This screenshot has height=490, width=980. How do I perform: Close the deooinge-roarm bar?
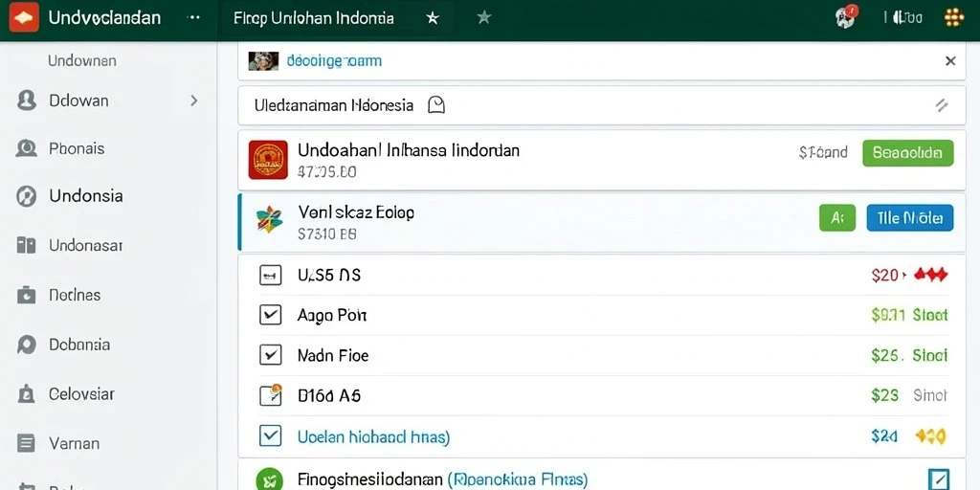(x=950, y=60)
